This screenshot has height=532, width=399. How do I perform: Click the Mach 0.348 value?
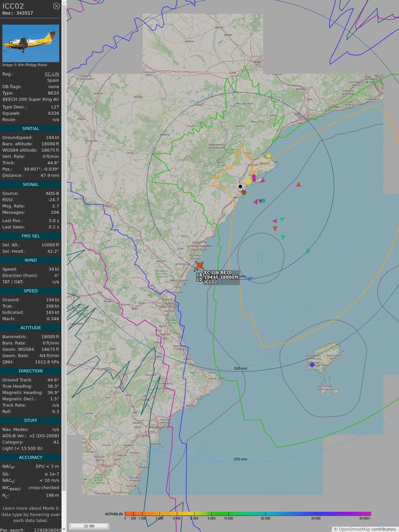53,319
